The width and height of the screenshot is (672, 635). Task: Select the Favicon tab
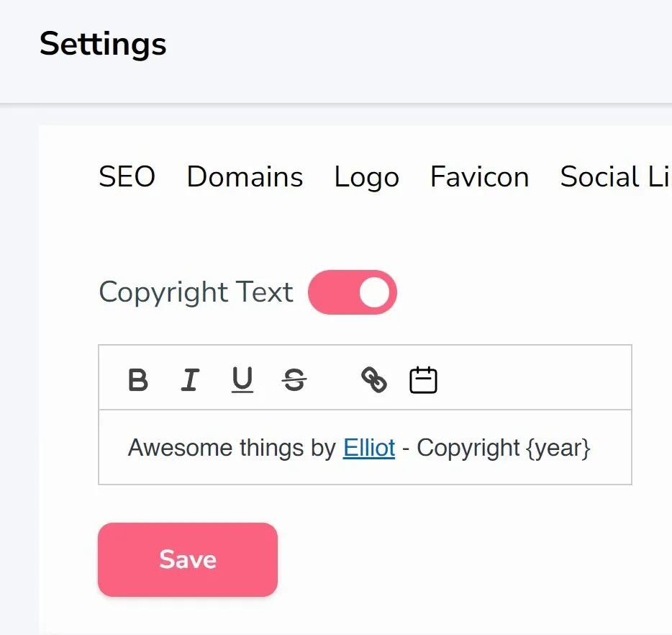(x=480, y=176)
